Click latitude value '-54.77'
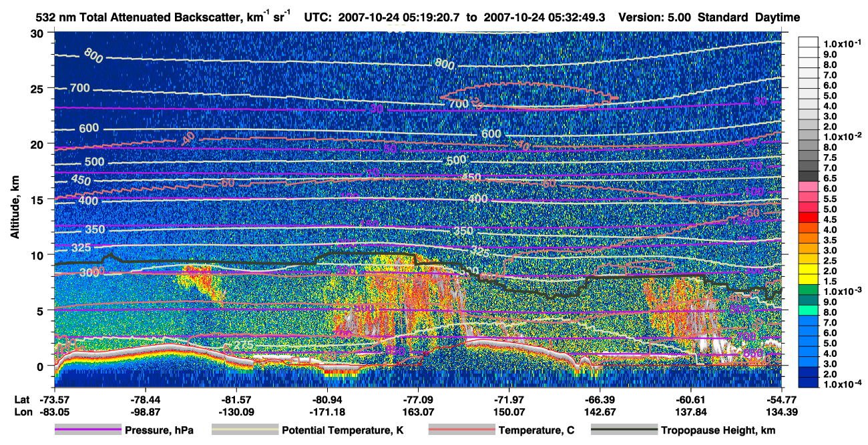 [x=781, y=400]
